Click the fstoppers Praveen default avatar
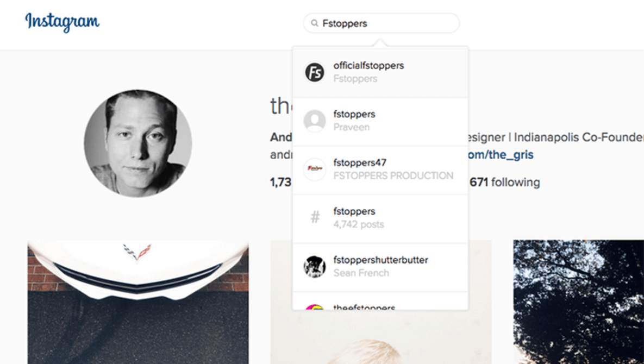Image resolution: width=644 pixels, height=364 pixels. pos(315,121)
